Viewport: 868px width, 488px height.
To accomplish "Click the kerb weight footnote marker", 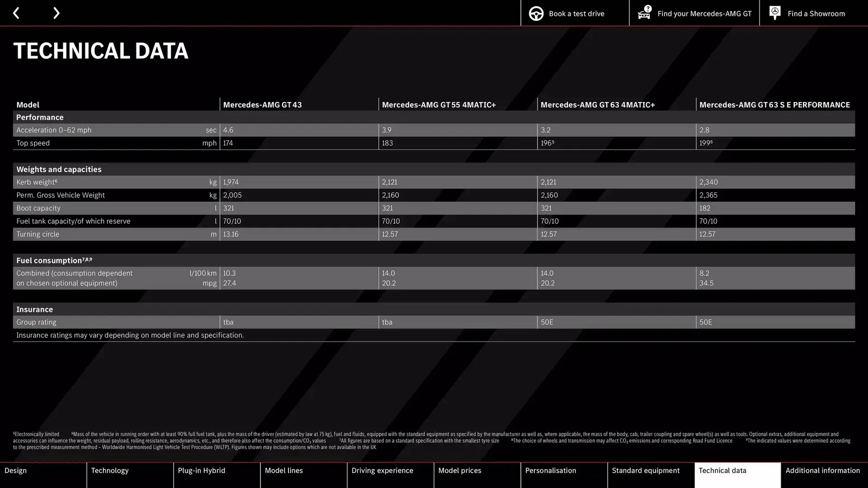I will [x=56, y=180].
